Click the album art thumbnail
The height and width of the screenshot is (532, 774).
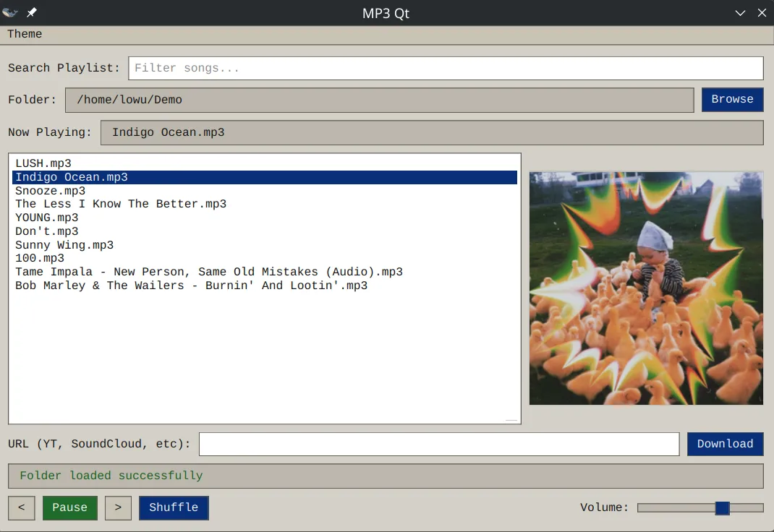point(646,287)
